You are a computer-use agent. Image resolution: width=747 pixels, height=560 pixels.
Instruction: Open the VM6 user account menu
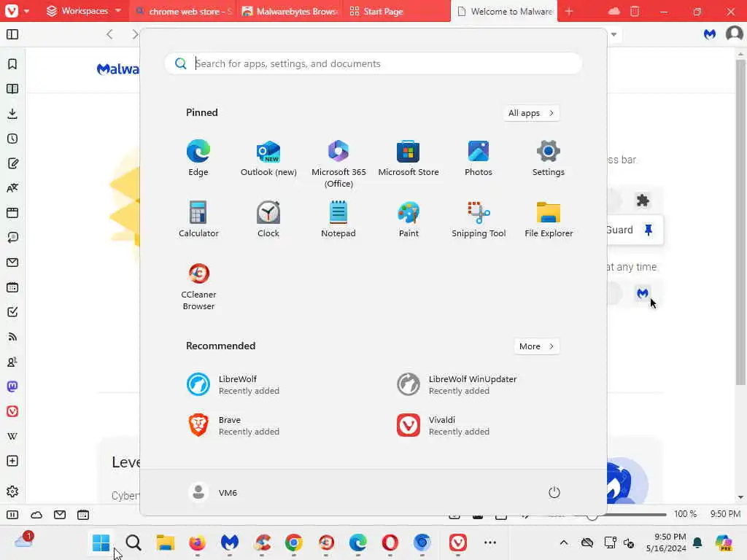pos(212,492)
